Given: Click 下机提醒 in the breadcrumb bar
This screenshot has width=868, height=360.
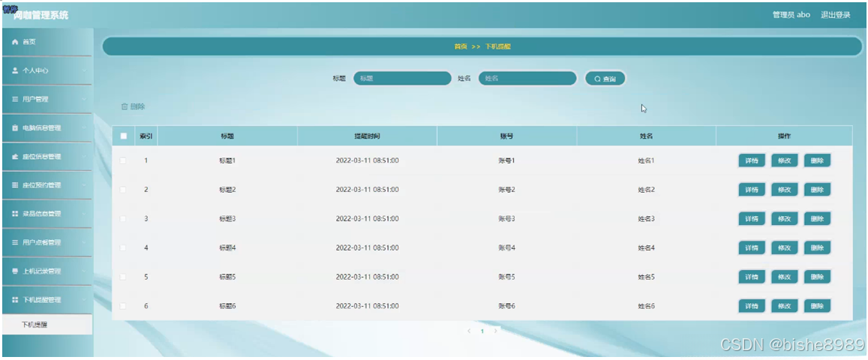Looking at the screenshot, I should (x=497, y=47).
